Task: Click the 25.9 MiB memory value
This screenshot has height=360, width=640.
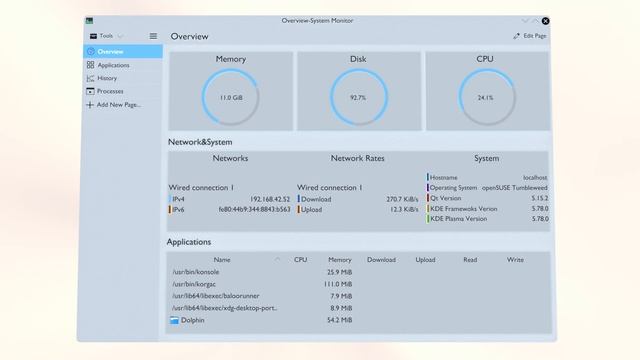Action: (x=340, y=272)
